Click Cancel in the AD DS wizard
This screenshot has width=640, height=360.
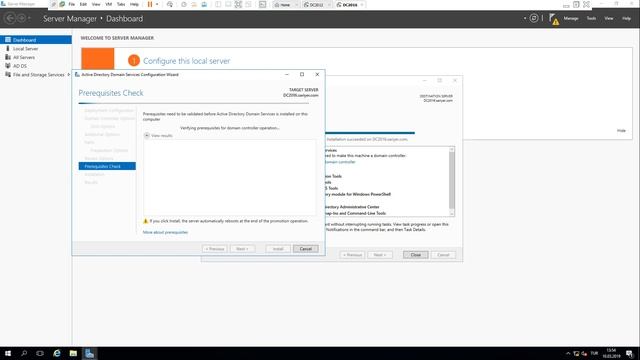(x=305, y=249)
